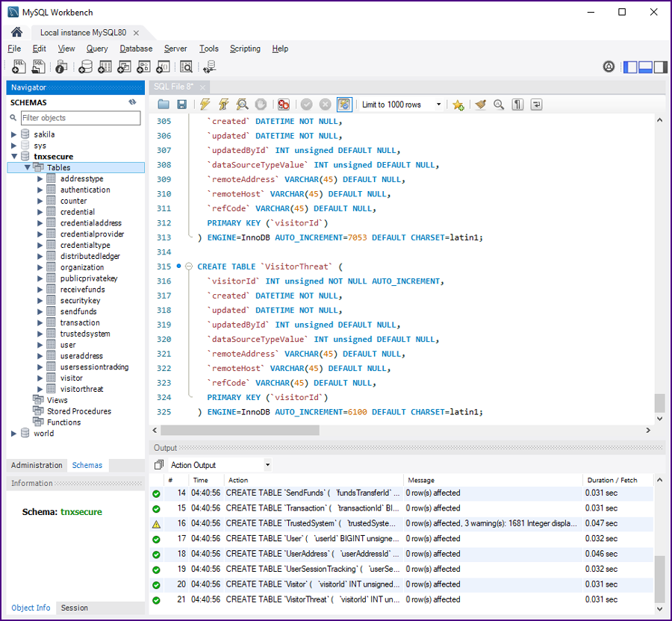
Task: Switch to Administration tab
Action: pos(37,465)
